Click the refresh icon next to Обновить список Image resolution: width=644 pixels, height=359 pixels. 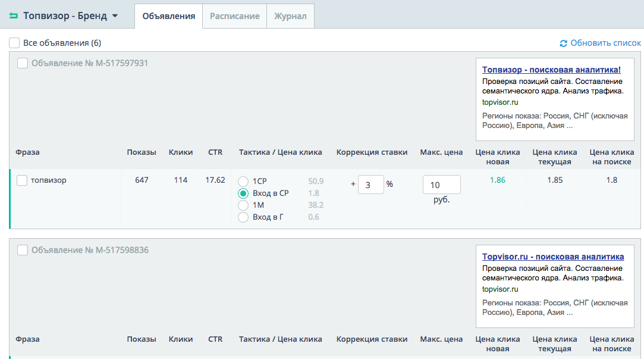(564, 43)
